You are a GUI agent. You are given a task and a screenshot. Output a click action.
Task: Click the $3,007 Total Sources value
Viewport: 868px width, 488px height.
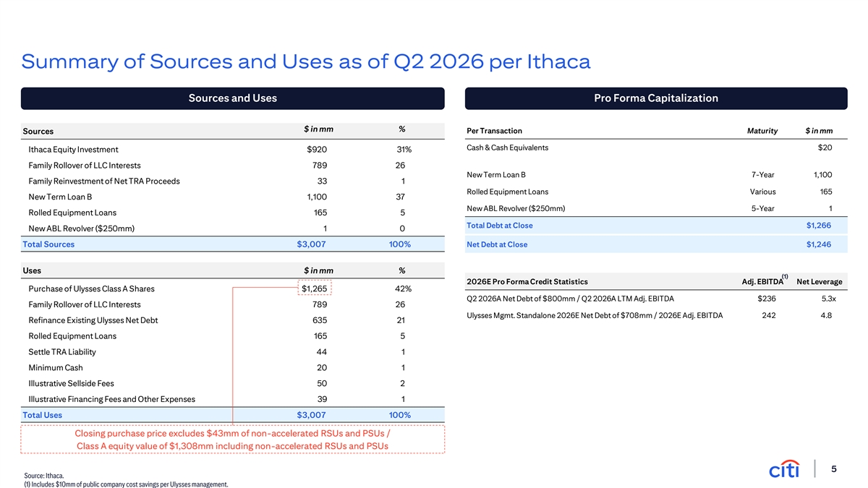coord(311,244)
